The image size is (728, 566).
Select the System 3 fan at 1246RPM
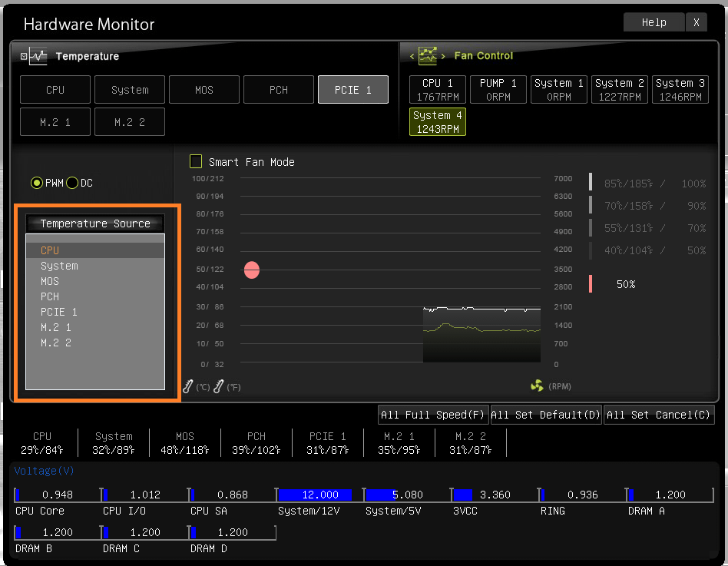(680, 90)
